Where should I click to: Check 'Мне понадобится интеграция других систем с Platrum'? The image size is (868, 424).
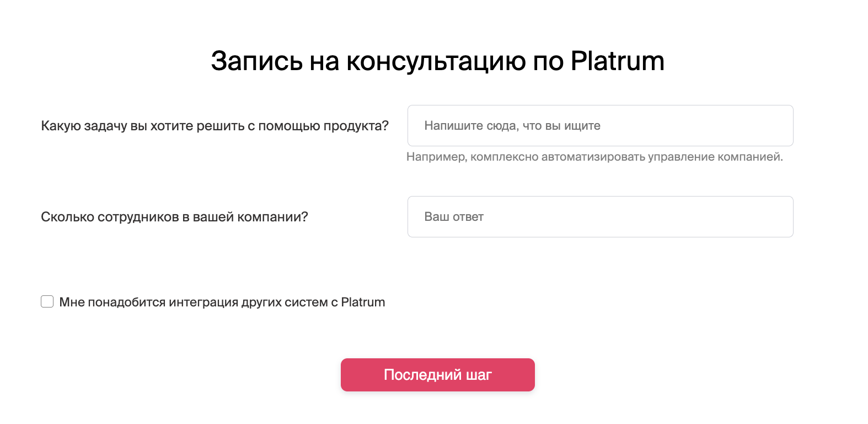pyautogui.click(x=47, y=301)
